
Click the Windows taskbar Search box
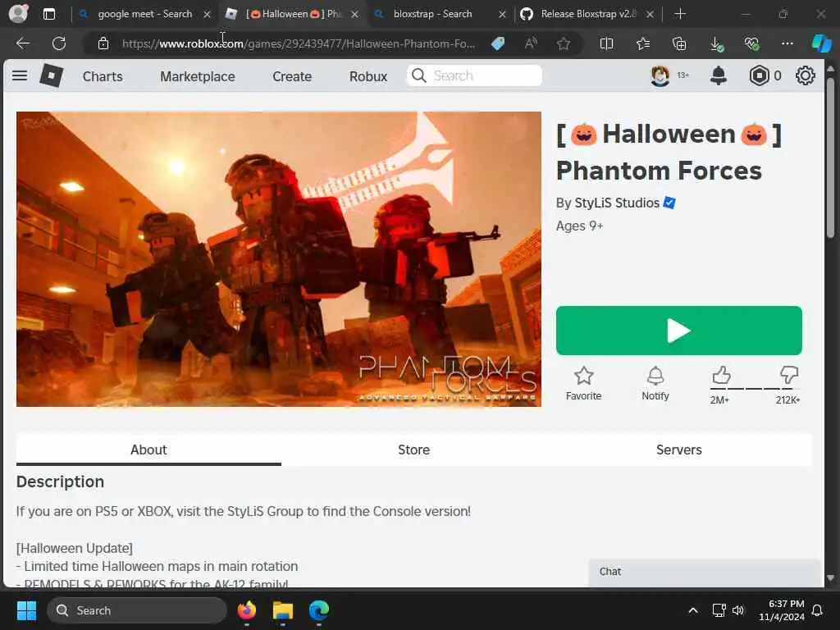(137, 610)
